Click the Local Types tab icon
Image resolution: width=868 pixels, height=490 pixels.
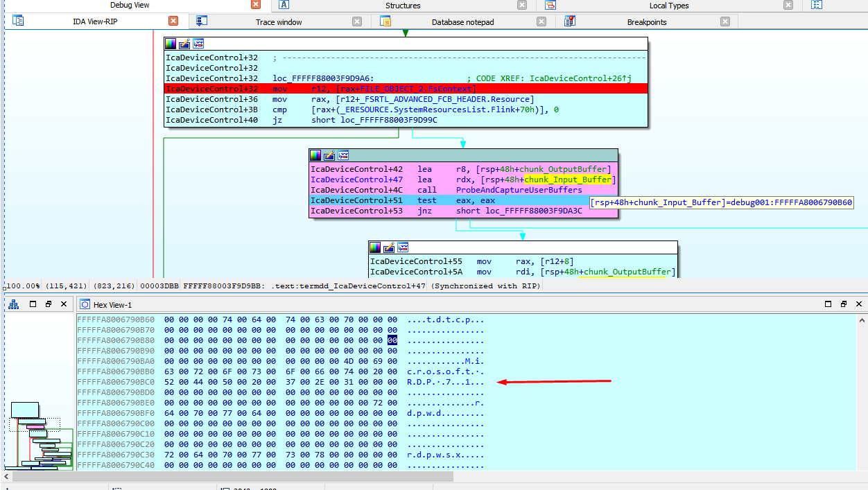click(x=550, y=5)
